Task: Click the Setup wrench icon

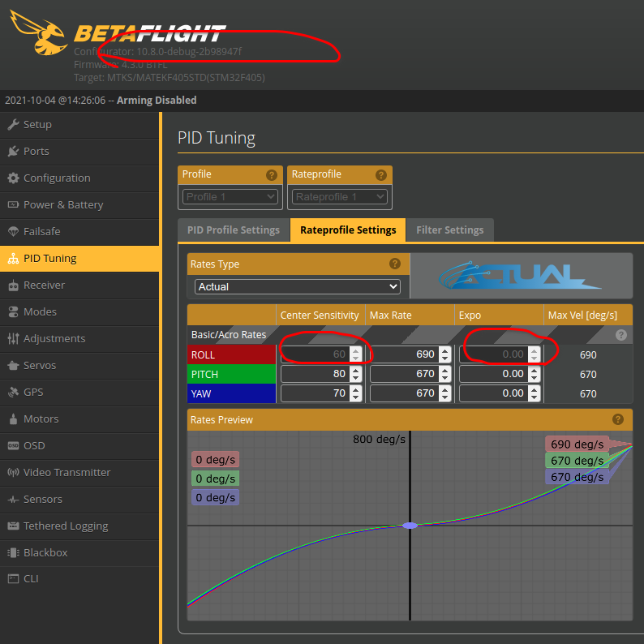Action: point(13,124)
